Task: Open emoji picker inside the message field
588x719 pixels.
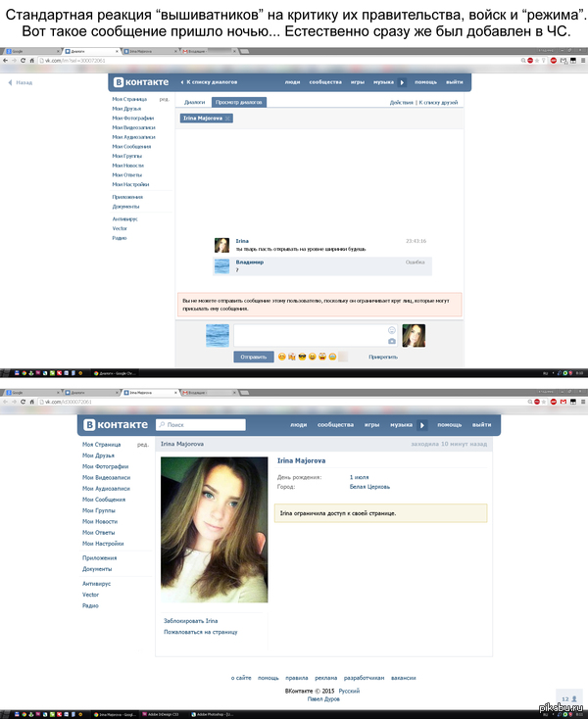Action: (391, 330)
